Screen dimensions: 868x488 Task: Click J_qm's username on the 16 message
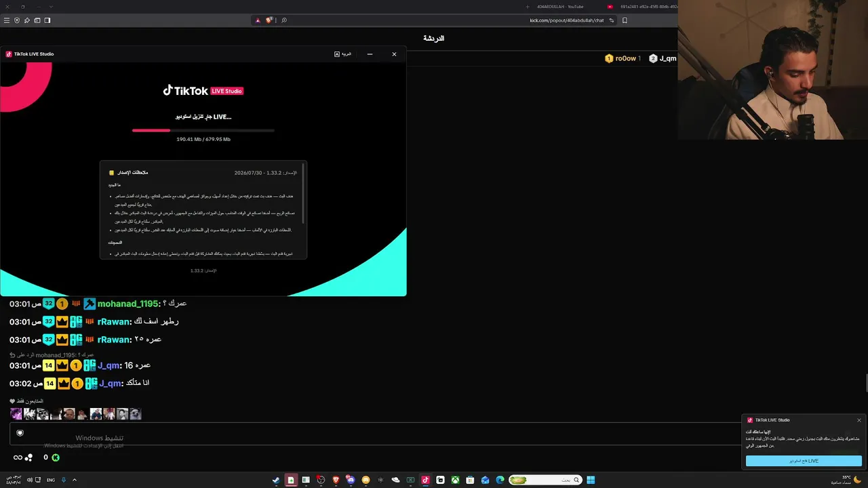click(109, 365)
